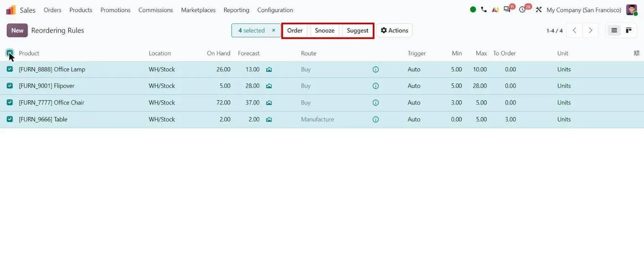
Task: Toggle the select-all header checkbox
Action: (10, 53)
